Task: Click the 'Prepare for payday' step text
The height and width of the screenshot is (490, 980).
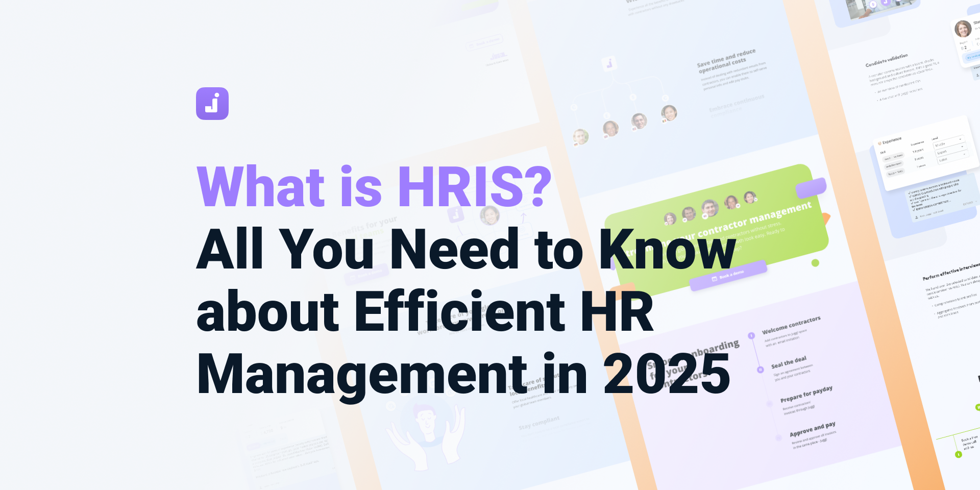Action: [x=806, y=394]
